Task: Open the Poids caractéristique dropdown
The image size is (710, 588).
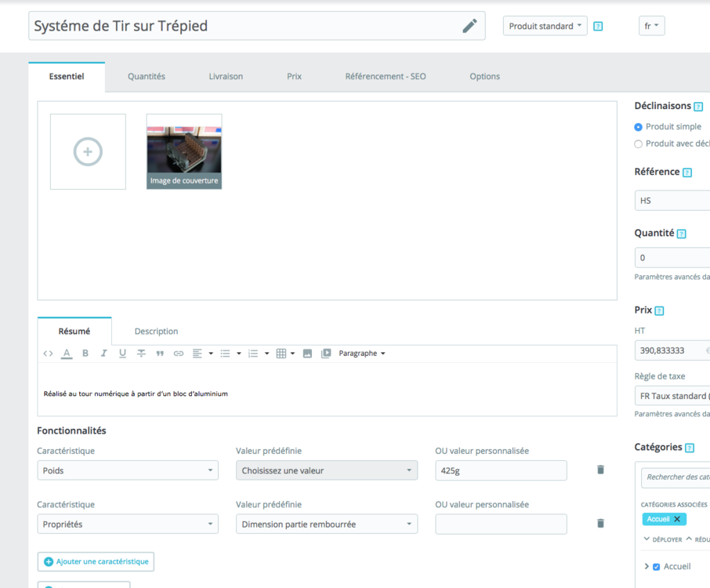Action: (x=128, y=470)
